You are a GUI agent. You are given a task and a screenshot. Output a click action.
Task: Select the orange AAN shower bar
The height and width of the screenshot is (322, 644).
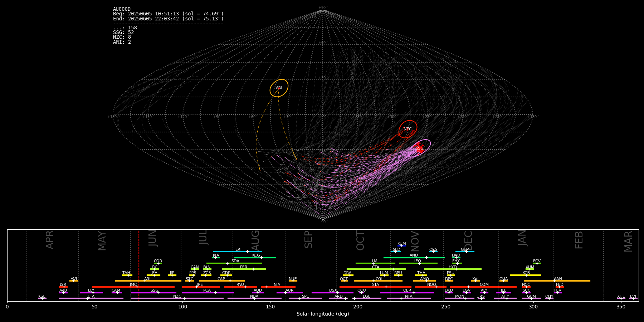pos(557,281)
